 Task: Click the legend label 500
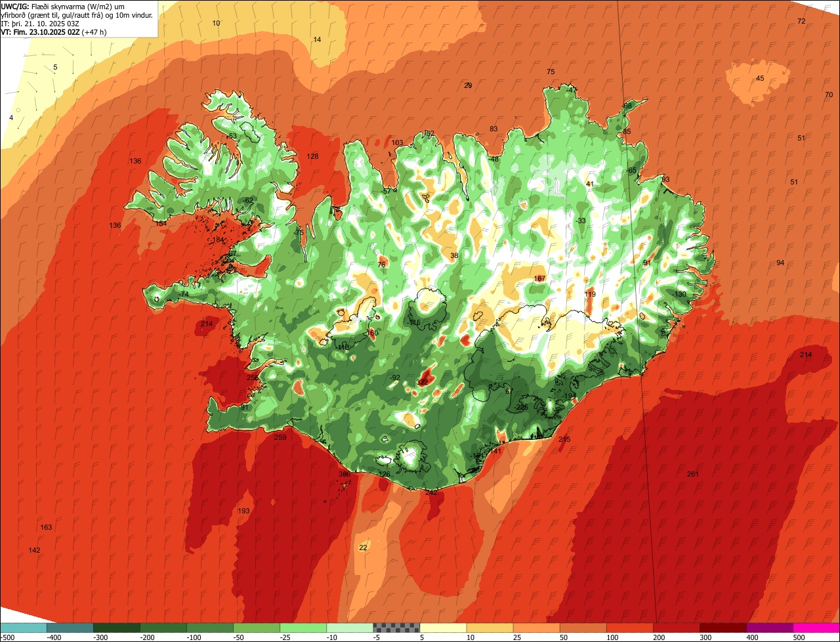coord(799,637)
